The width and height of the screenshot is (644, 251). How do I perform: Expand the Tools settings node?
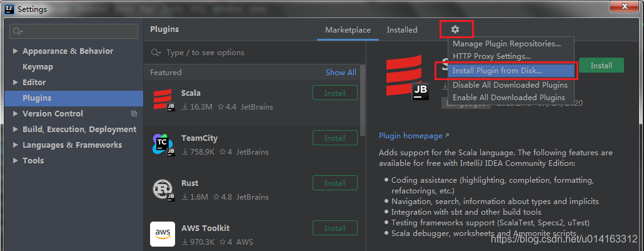pyautogui.click(x=16, y=160)
